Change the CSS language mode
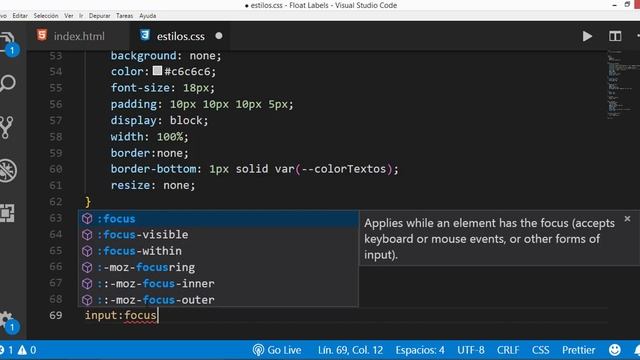 click(540, 350)
